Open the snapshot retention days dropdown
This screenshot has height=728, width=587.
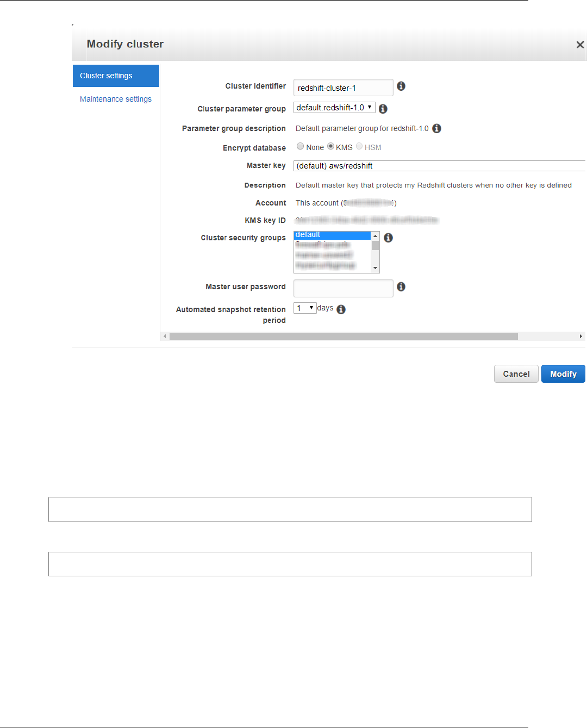coord(305,308)
